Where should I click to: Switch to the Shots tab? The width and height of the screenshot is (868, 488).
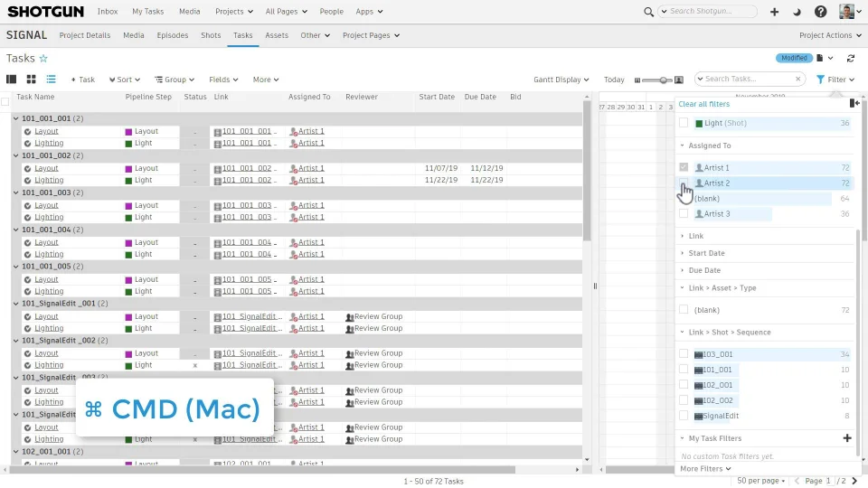tap(211, 35)
